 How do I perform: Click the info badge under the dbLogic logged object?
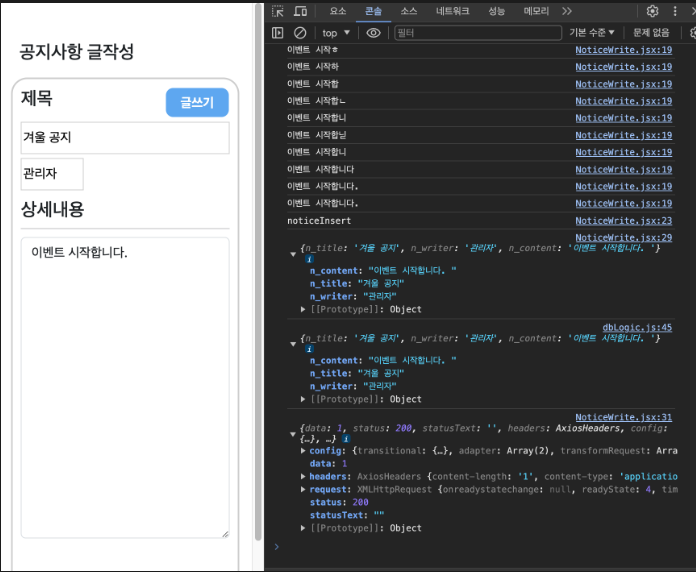(309, 349)
